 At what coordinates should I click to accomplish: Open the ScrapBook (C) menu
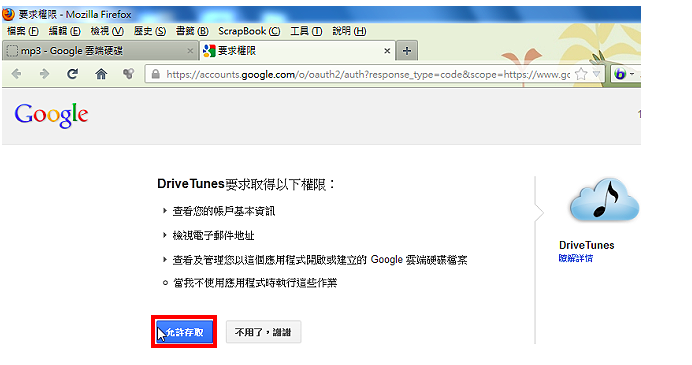(249, 31)
